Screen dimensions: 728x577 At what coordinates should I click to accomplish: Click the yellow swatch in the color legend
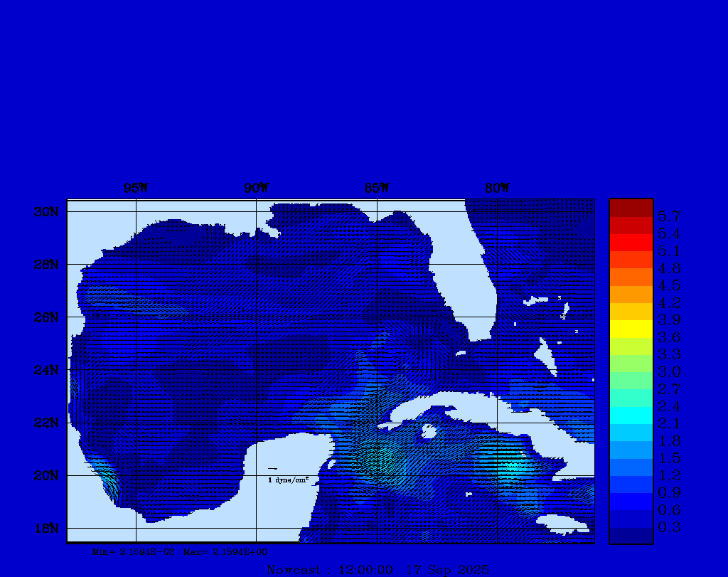pyautogui.click(x=631, y=329)
